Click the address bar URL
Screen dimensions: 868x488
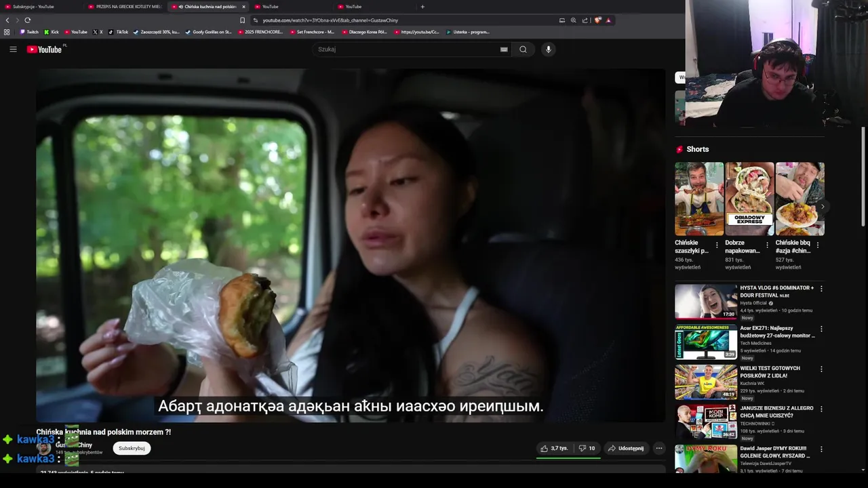(x=330, y=20)
